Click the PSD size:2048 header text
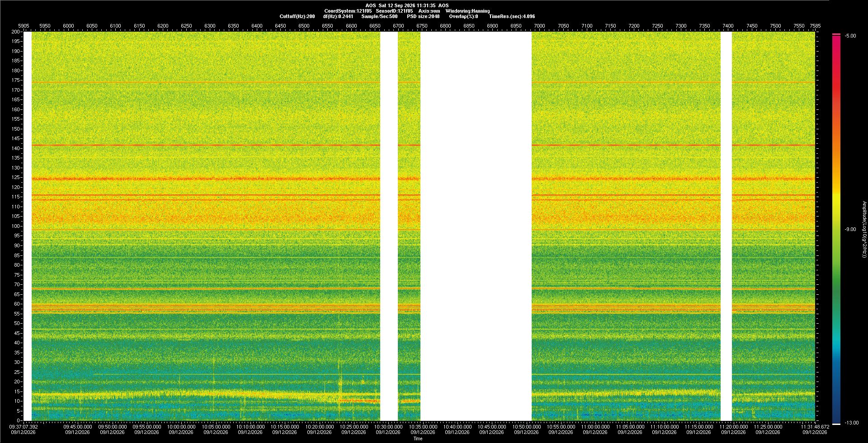The image size is (868, 443). pos(423,16)
